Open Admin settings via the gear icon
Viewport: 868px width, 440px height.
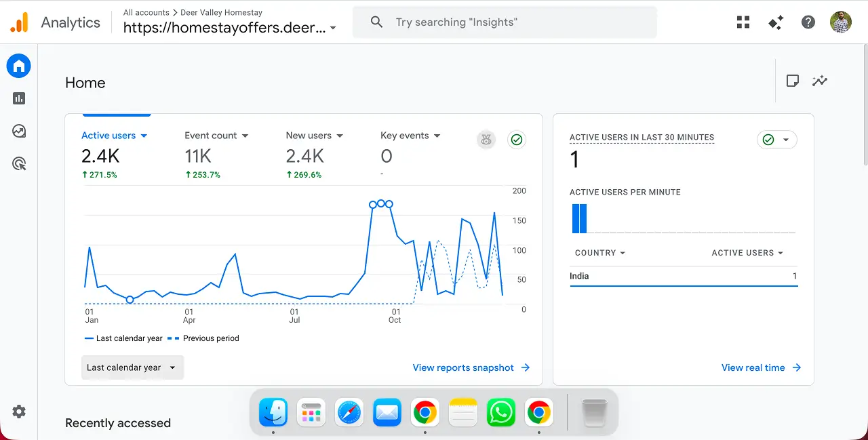[18, 412]
